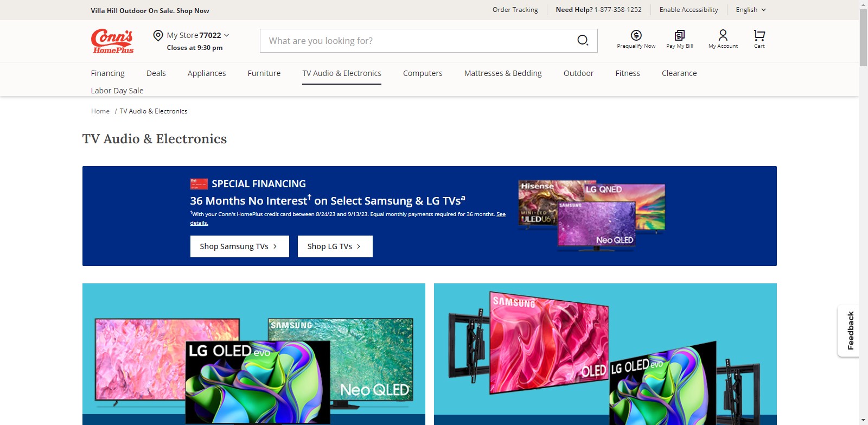Open the shopping cart icon
Screen dimensions: 868x425
(759, 36)
